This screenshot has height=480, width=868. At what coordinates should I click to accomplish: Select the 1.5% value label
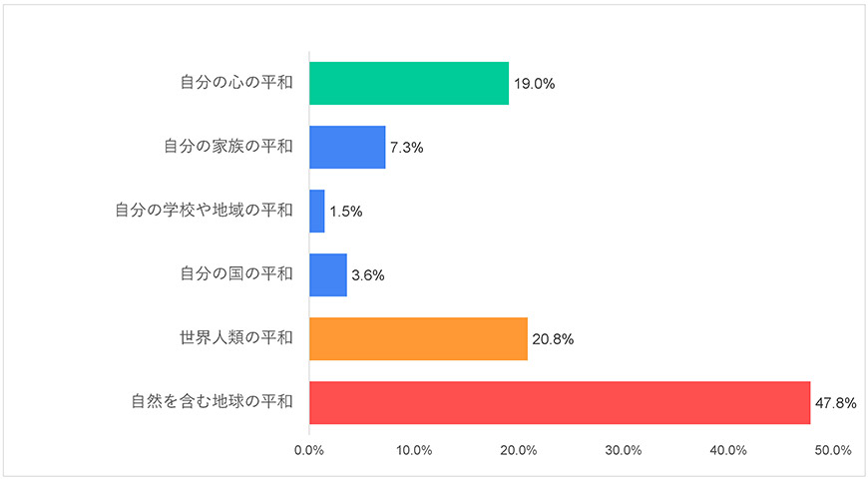(x=345, y=212)
